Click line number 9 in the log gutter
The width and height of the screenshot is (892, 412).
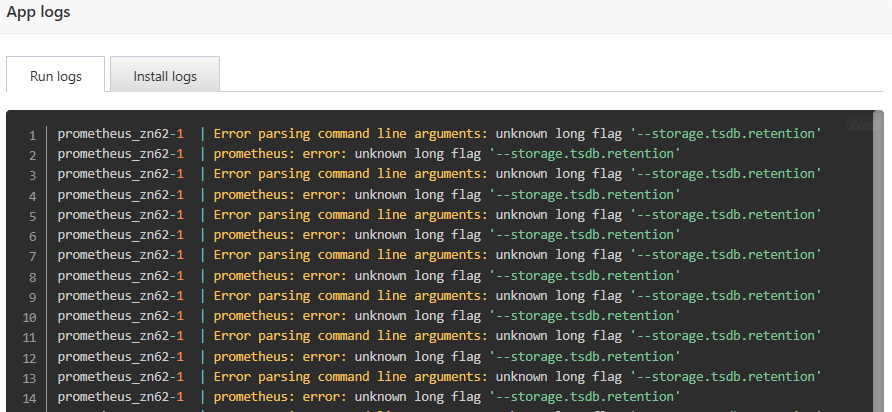pyautogui.click(x=32, y=297)
